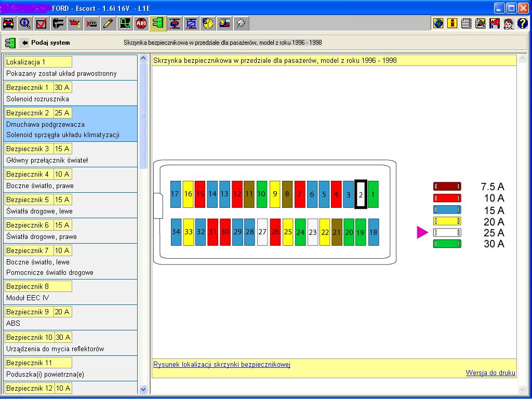Screen dimensions: 532x399
Task: Click fuse number 27 in the diagram
Action: (x=262, y=232)
